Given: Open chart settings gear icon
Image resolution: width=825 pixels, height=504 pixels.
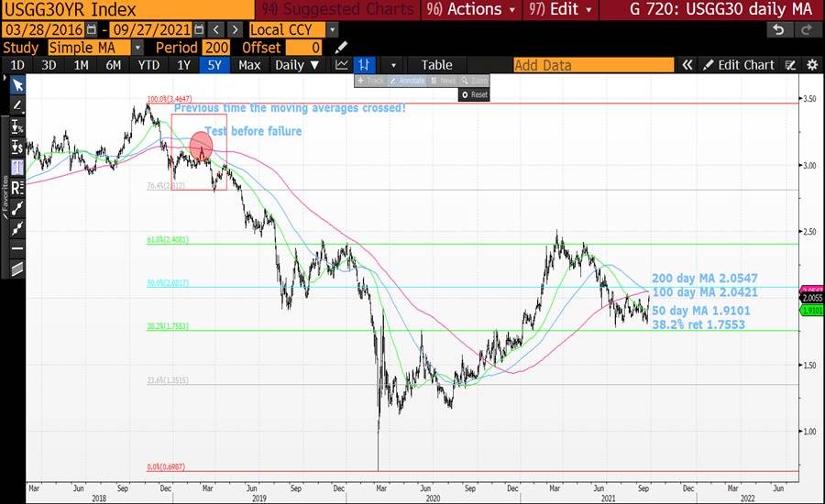Looking at the screenshot, I should 811,65.
